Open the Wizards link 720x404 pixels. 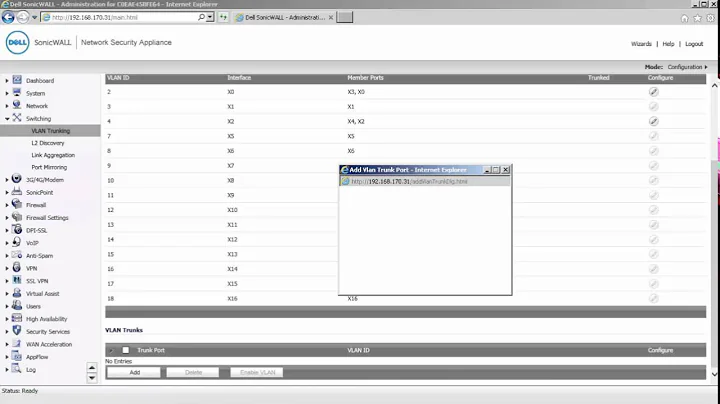coord(641,44)
